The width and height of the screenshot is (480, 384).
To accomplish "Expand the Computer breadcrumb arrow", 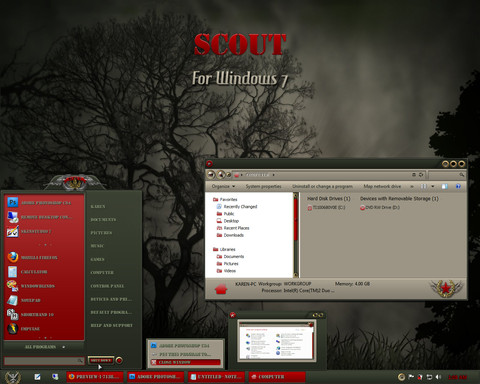I will point(273,175).
